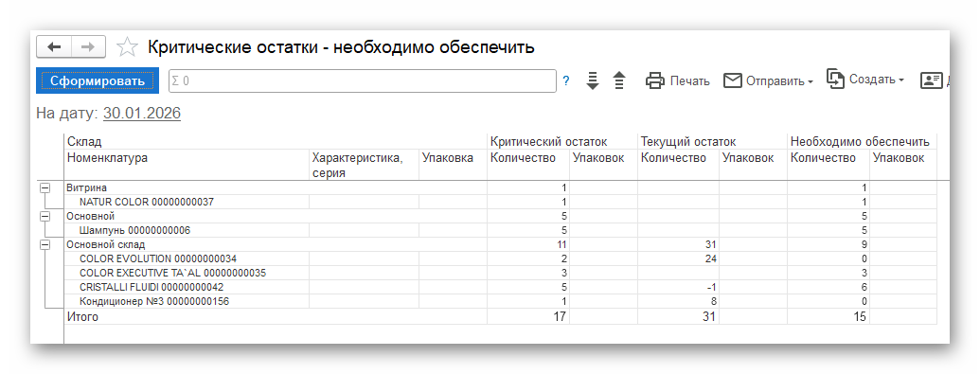
Task: Add report to favorites with star icon
Action: pos(128,47)
